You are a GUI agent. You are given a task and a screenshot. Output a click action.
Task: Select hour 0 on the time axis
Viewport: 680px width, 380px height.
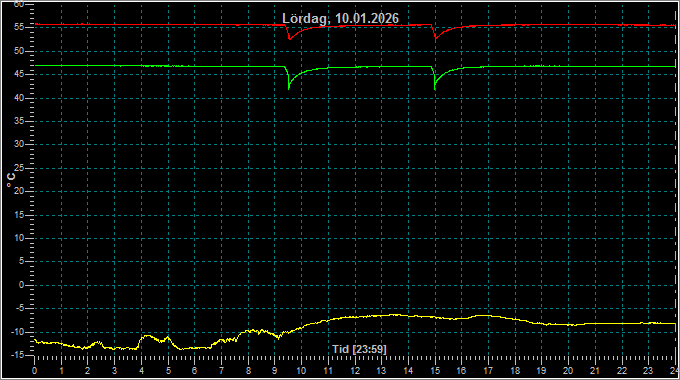[35, 371]
